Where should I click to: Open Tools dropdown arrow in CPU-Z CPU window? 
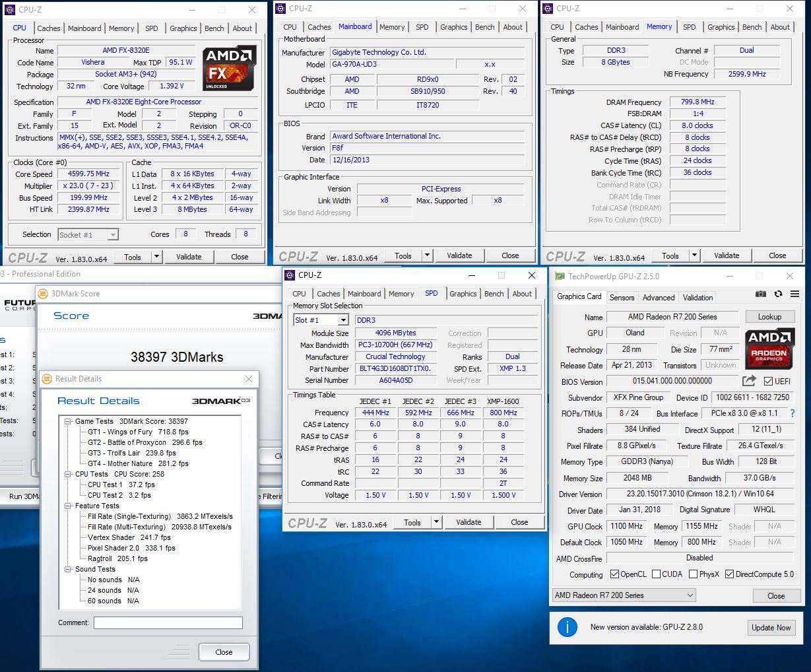click(156, 257)
